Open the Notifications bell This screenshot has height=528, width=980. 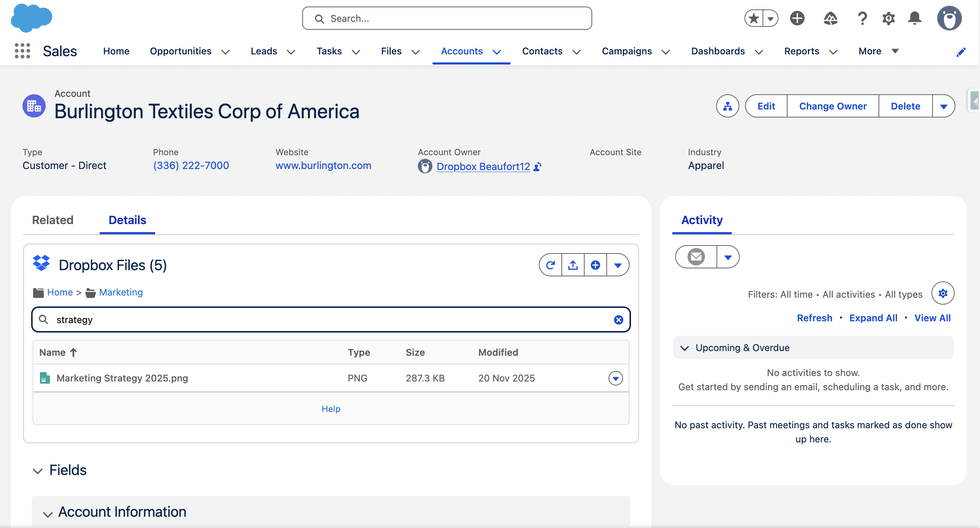[x=914, y=18]
